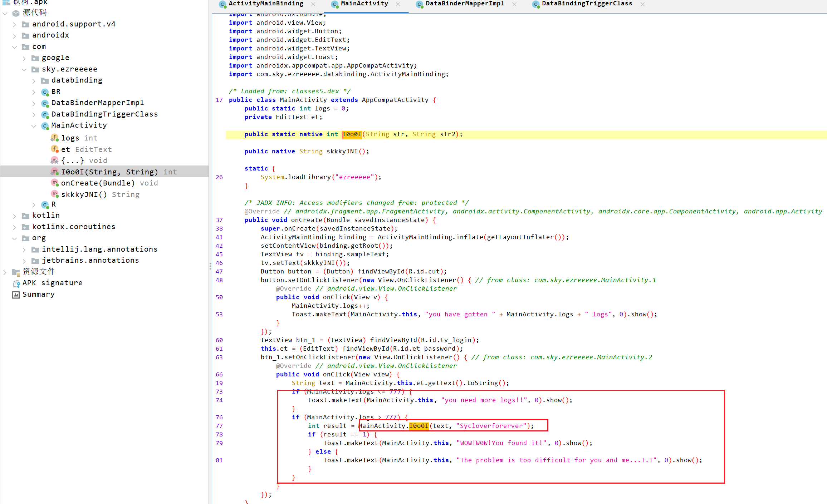Click the onCreate method icon

tap(54, 183)
